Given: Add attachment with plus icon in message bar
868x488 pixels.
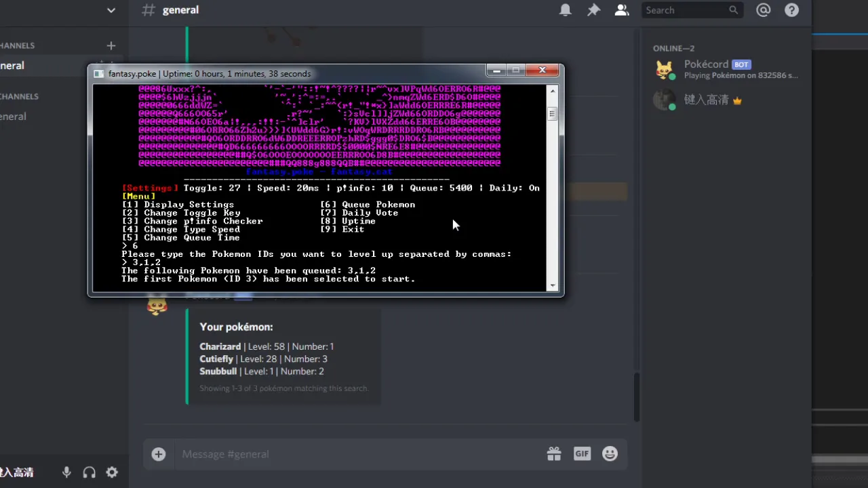Looking at the screenshot, I should coord(158,454).
